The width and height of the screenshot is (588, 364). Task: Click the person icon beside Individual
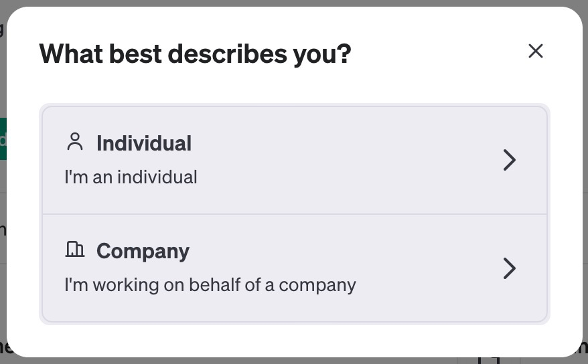[x=75, y=142]
